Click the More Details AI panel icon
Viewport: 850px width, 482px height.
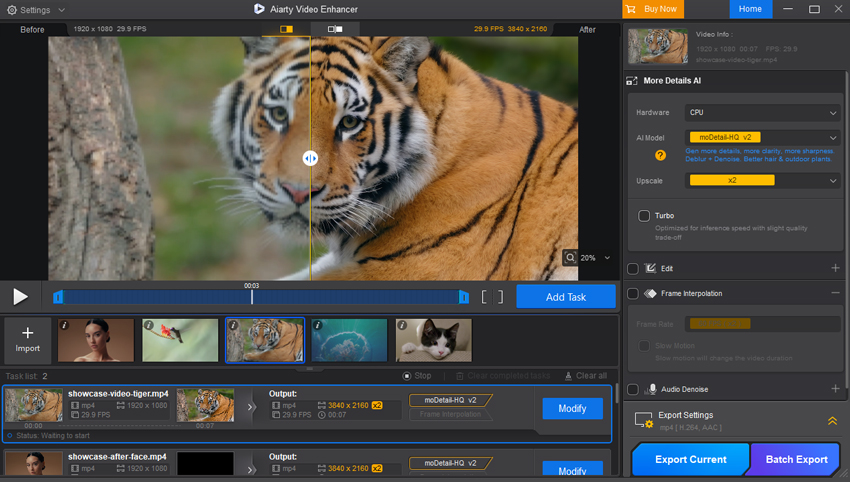pyautogui.click(x=632, y=81)
